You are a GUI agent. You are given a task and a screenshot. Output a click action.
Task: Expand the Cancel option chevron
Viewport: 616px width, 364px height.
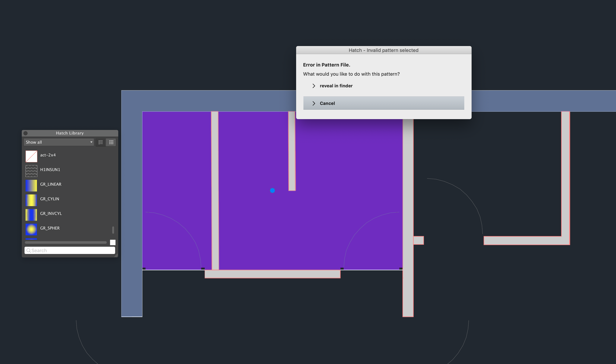click(x=314, y=103)
